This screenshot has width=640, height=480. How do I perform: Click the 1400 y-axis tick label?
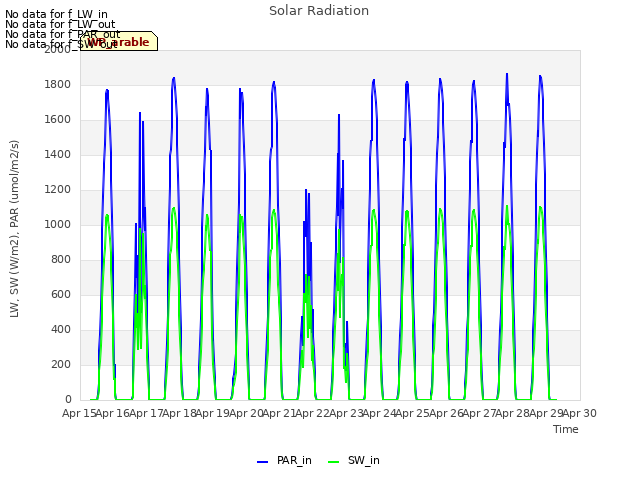pos(58,155)
